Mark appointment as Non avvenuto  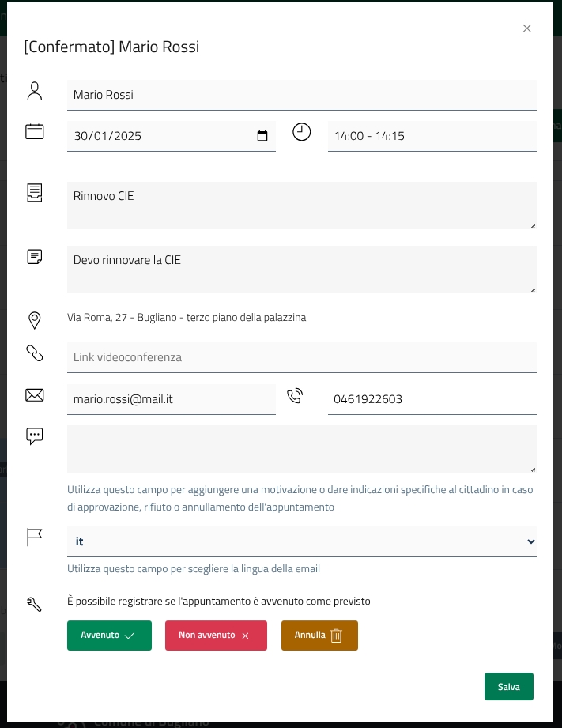[x=216, y=636]
